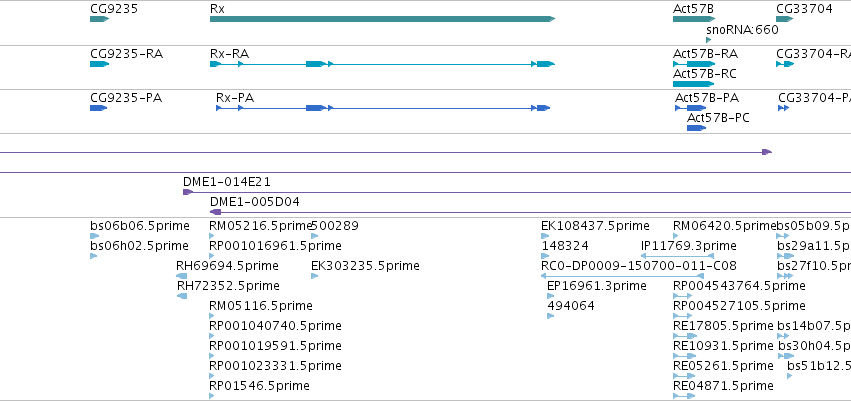Click the EK108437.5prime EST label

(595, 226)
